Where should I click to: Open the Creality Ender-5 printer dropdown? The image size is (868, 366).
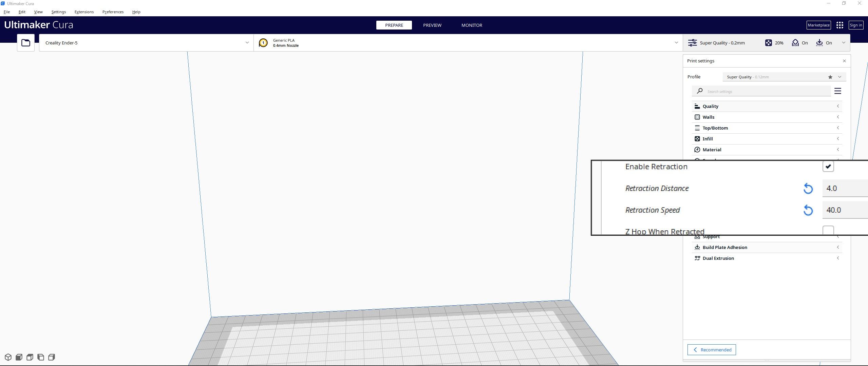(x=146, y=43)
